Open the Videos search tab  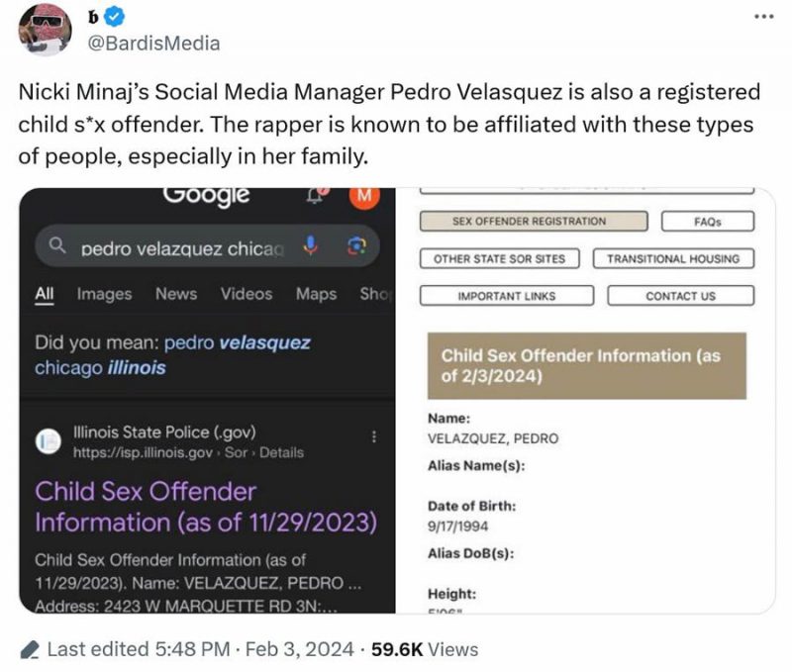tap(246, 294)
